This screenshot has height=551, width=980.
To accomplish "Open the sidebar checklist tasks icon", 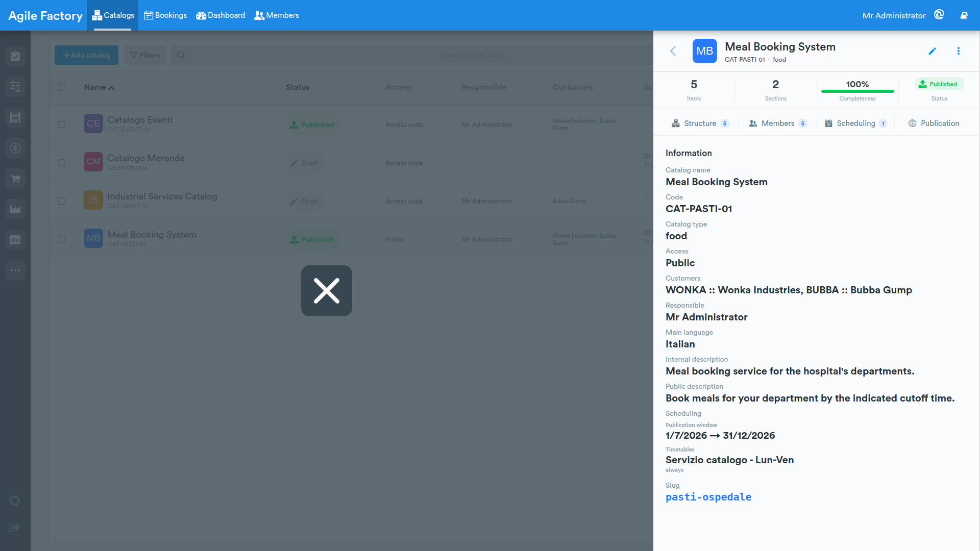I will pyautogui.click(x=15, y=56).
